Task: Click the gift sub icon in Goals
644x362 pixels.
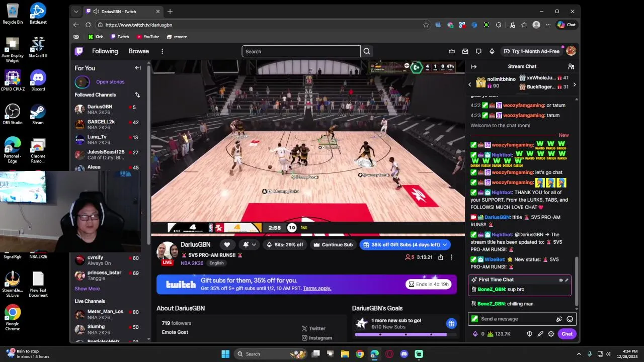Action: coord(451,323)
